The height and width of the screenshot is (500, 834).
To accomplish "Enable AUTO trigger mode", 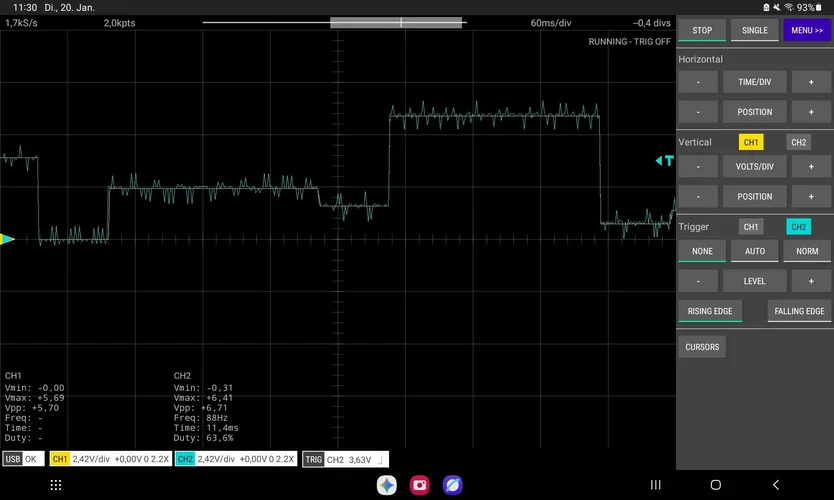I will (x=755, y=251).
